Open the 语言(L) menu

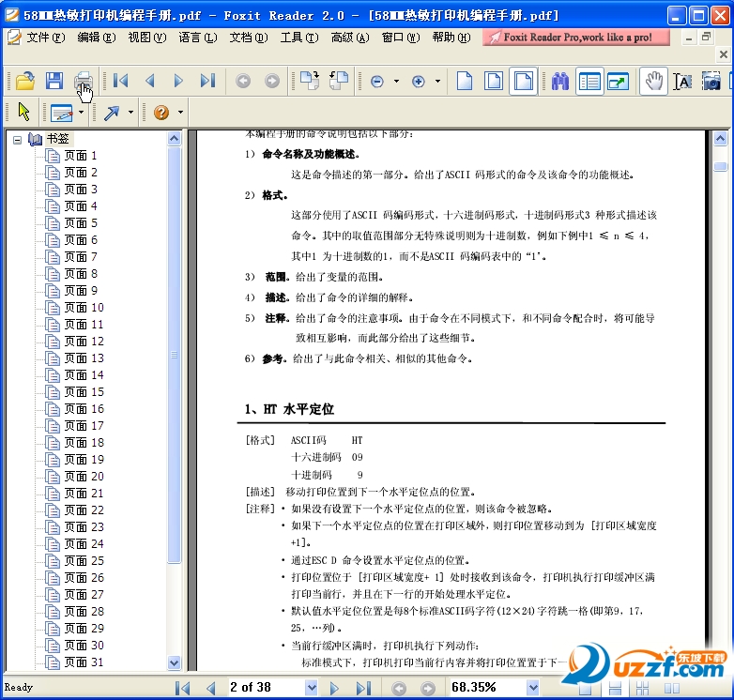(x=197, y=38)
